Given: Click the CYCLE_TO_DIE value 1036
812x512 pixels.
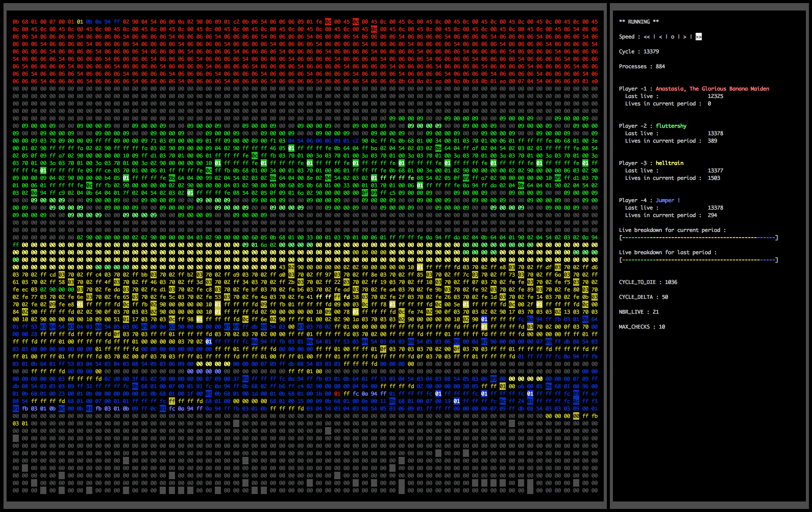Looking at the screenshot, I should click(671, 282).
